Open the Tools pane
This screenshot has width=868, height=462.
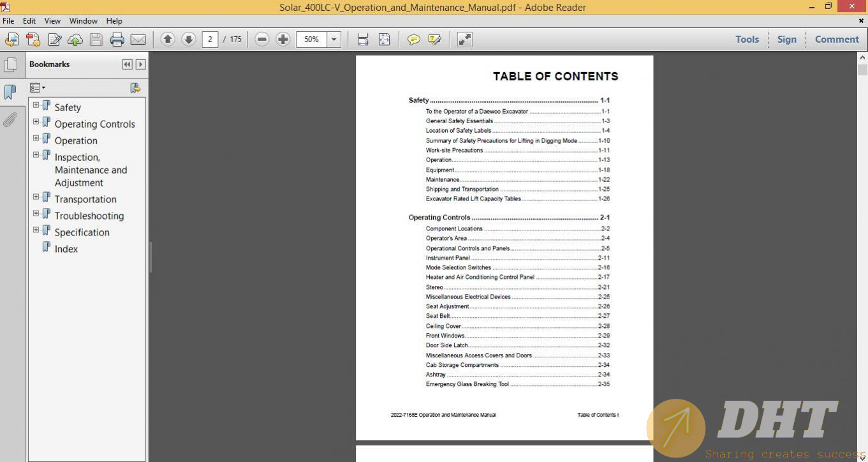pos(747,40)
